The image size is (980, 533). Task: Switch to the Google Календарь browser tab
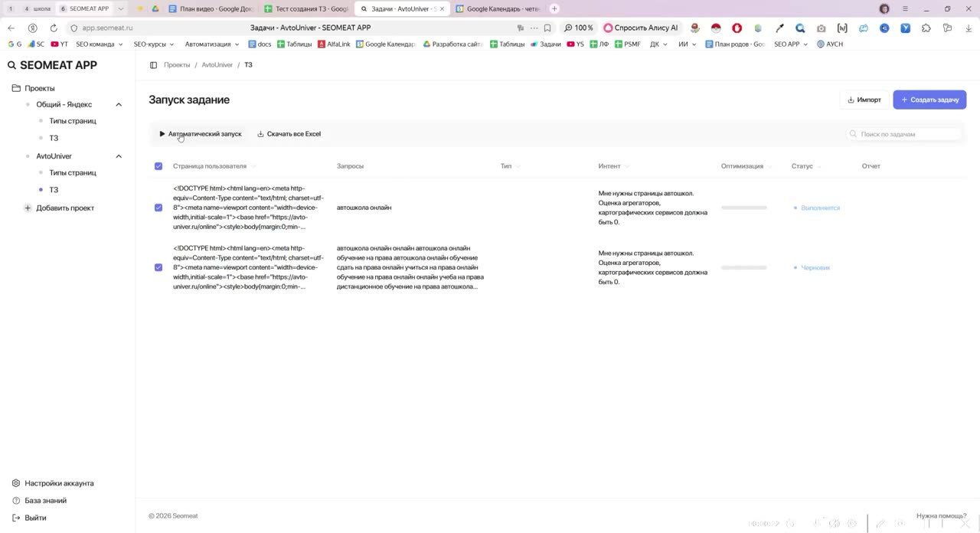click(x=498, y=8)
